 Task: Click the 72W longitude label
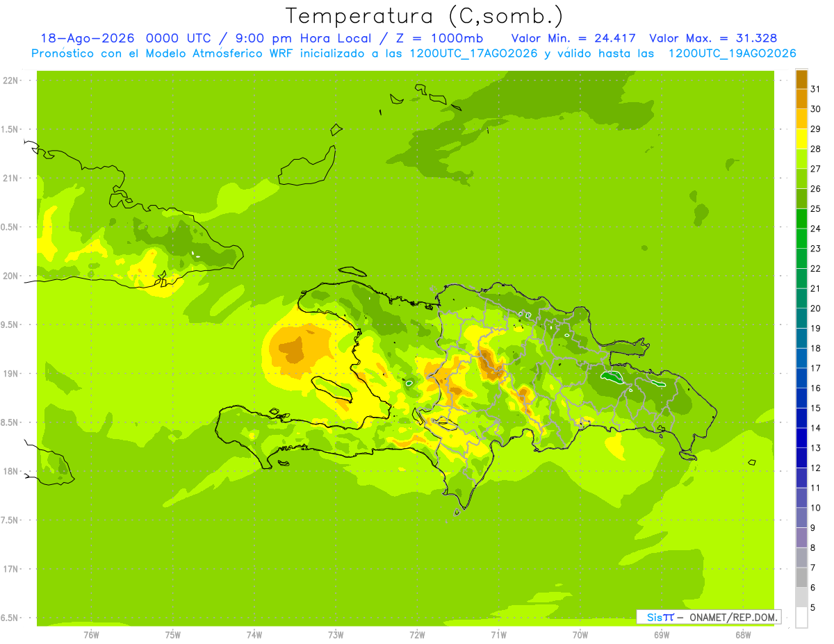(x=417, y=635)
